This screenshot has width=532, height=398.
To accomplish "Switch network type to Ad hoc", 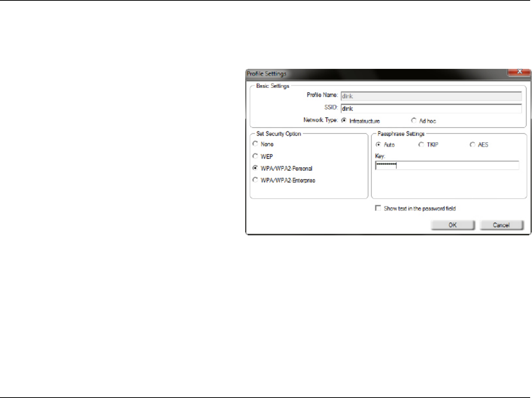I will point(414,120).
